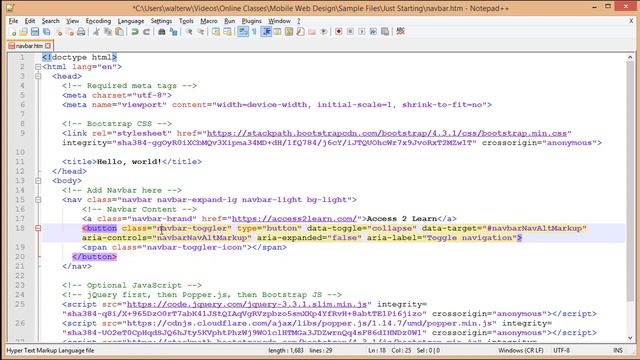This screenshot has width=640, height=360.
Task: Toggle synchronized vertical scrolling
Action: [x=216, y=32]
